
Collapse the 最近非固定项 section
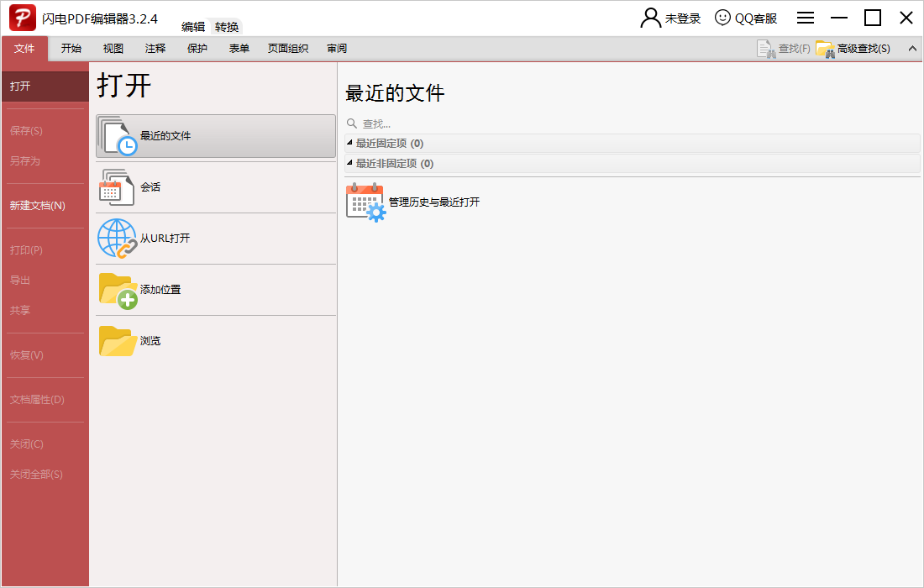point(350,163)
